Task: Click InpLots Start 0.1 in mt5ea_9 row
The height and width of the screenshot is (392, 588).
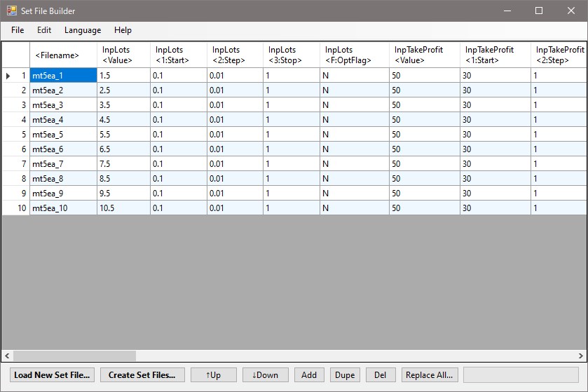Action: (179, 193)
